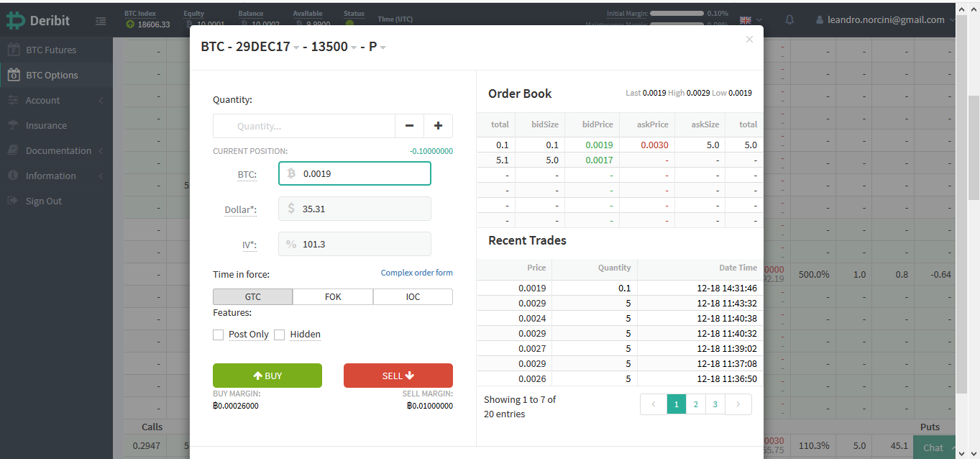980x459 pixels.
Task: Click the 0.0024 recent trade price
Action: [x=532, y=318]
